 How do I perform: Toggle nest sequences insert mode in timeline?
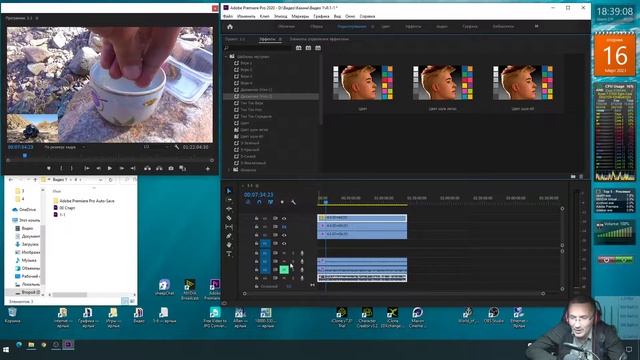248,202
